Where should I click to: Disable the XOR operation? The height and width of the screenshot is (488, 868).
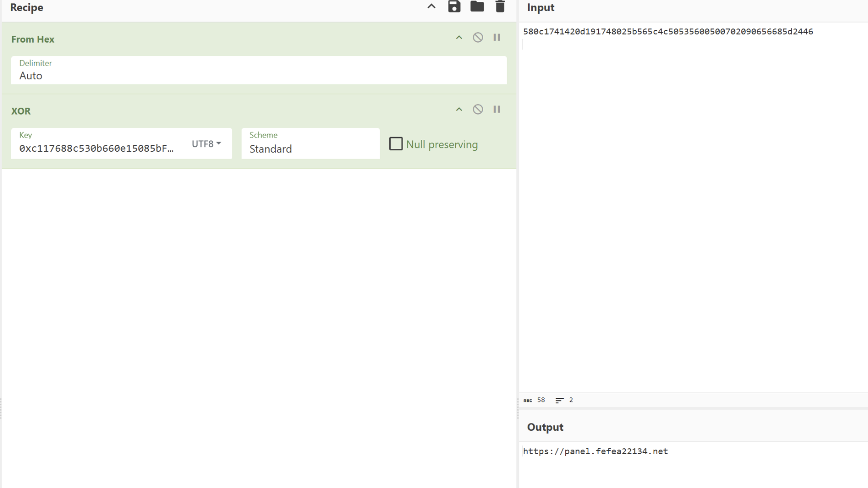(478, 110)
